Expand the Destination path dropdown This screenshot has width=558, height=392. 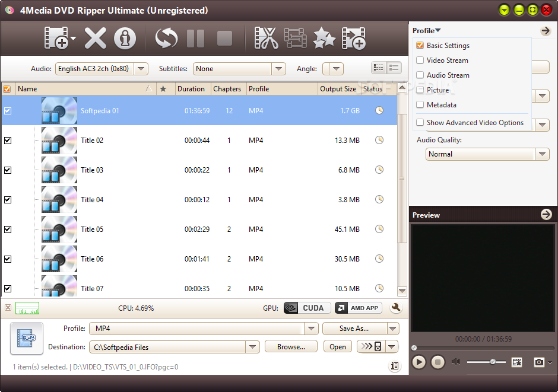tap(252, 346)
